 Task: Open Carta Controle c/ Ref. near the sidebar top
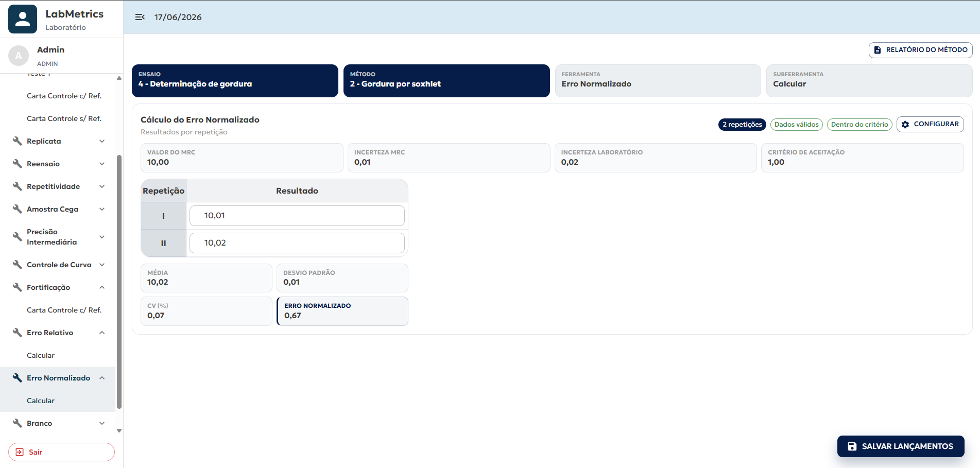(64, 96)
